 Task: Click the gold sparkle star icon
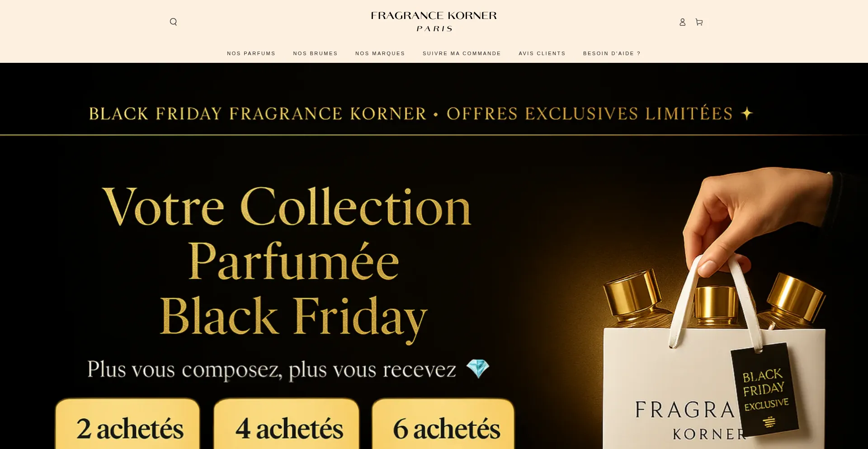click(747, 113)
